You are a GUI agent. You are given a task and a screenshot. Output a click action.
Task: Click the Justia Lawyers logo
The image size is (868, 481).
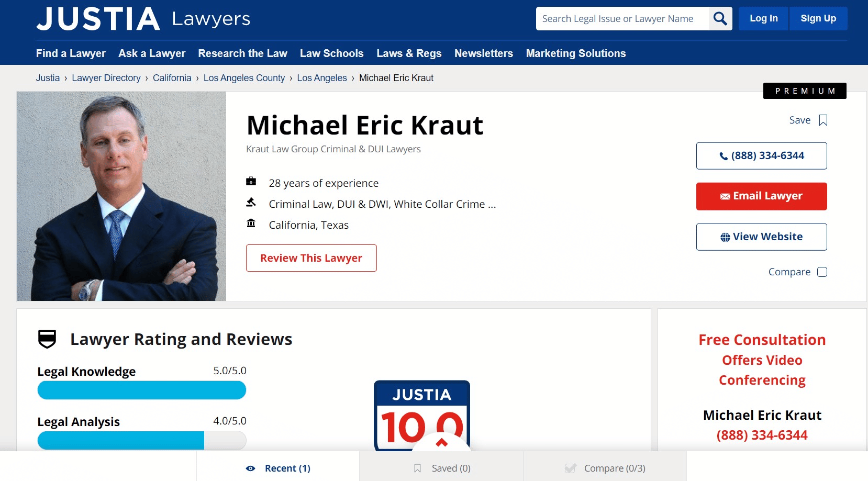tap(143, 19)
